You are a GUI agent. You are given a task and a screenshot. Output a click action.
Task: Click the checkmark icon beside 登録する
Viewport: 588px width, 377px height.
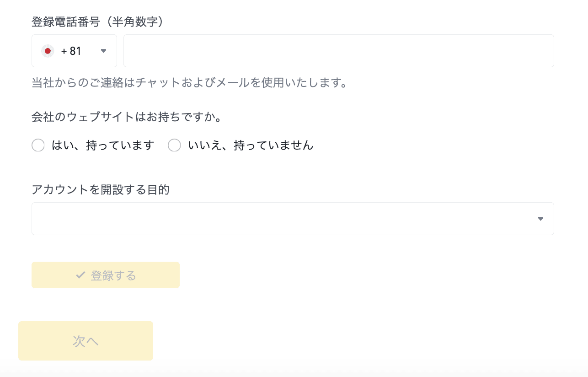coord(80,275)
